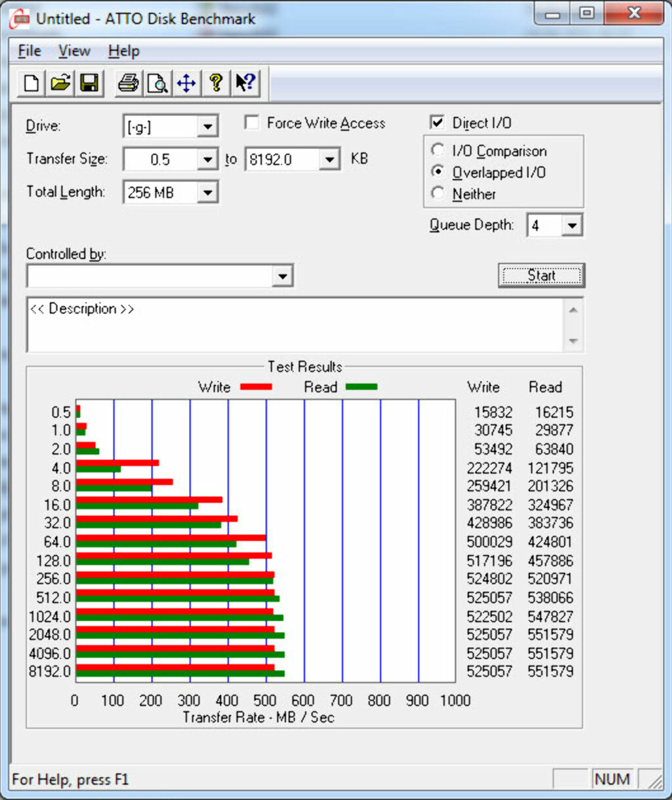Click the read value 383736
The width and height of the screenshot is (672, 800).
point(551,523)
